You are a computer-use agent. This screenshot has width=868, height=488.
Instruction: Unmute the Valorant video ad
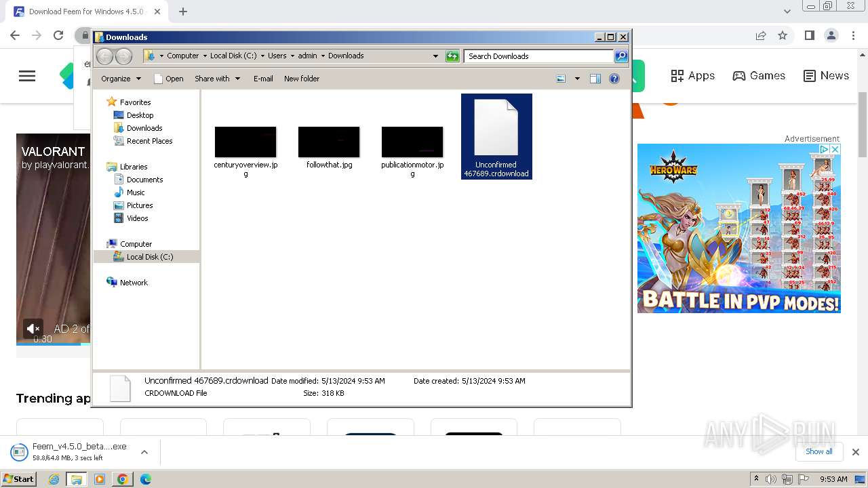point(33,329)
